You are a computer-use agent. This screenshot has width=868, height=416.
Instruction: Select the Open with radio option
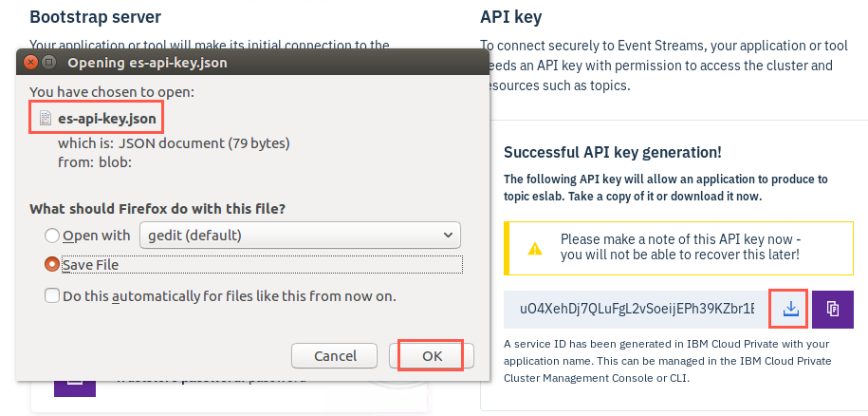tap(52, 236)
